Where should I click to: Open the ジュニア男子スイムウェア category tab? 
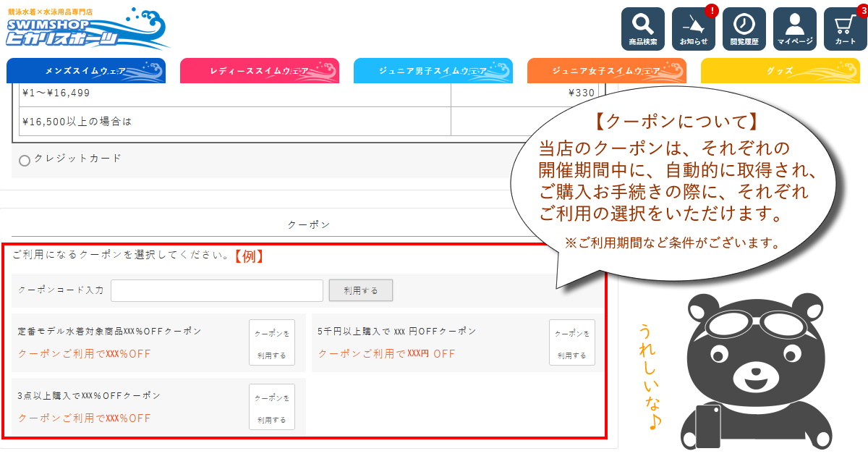(433, 71)
